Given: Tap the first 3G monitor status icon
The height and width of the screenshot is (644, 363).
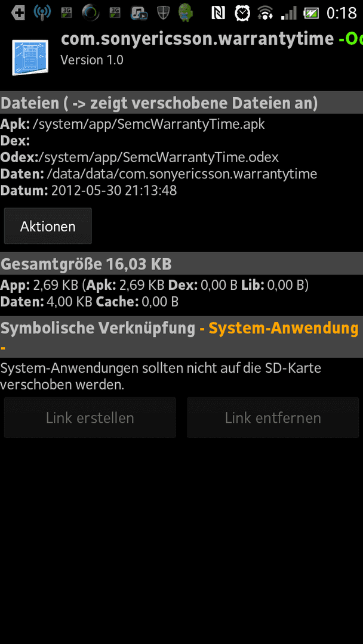Looking at the screenshot, I should click(66, 13).
